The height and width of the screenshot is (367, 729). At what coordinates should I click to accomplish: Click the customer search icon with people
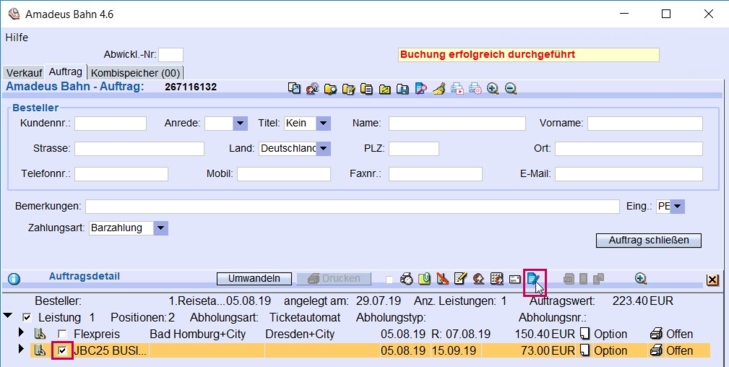(x=312, y=88)
